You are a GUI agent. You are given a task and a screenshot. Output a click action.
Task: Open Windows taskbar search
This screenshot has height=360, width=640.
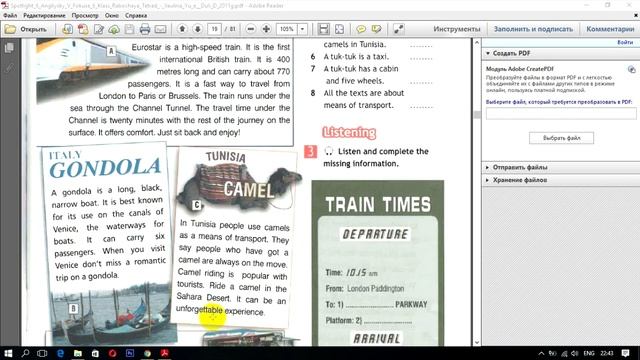(x=25, y=353)
